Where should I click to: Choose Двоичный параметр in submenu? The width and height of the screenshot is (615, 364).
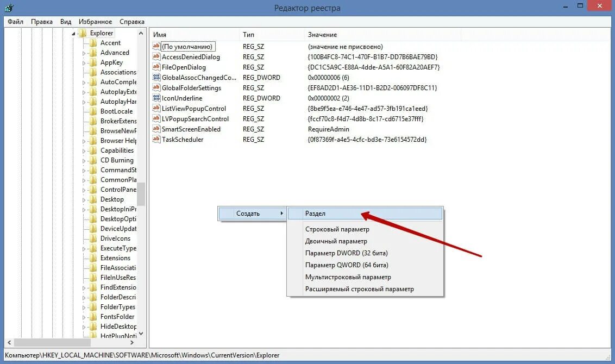coord(365,241)
